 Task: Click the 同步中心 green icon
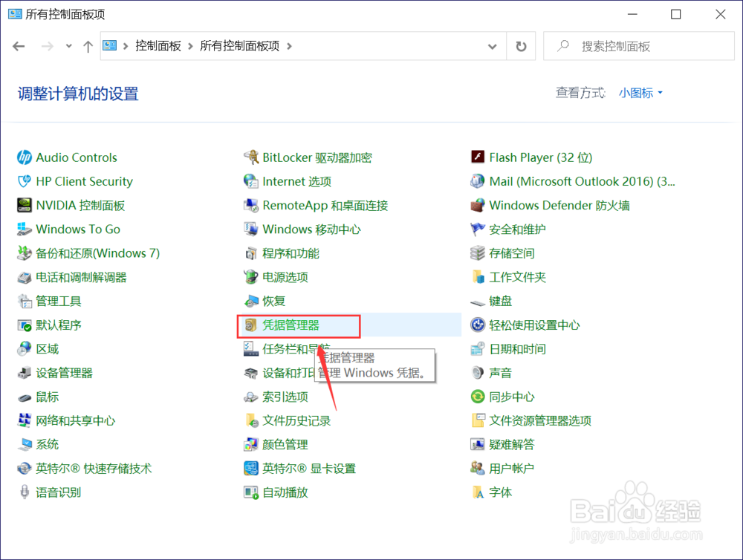[478, 397]
